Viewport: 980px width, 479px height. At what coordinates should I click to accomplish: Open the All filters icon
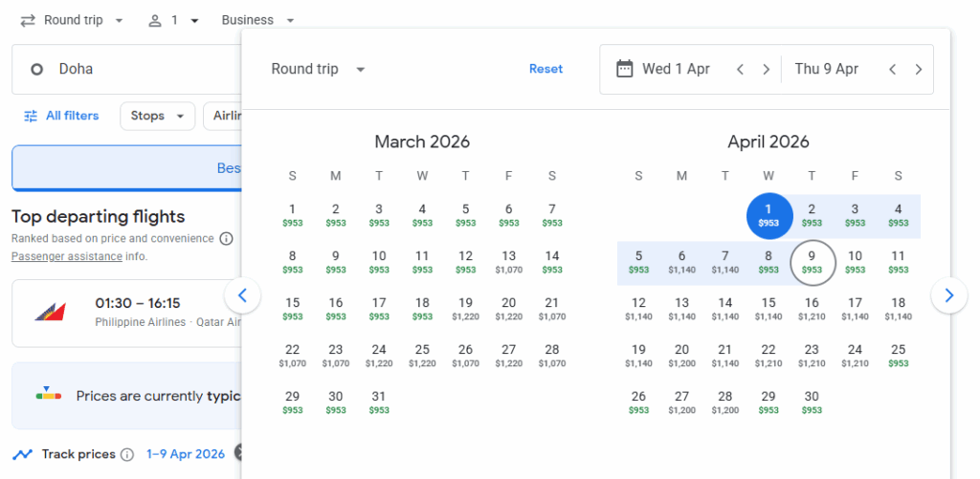[31, 116]
